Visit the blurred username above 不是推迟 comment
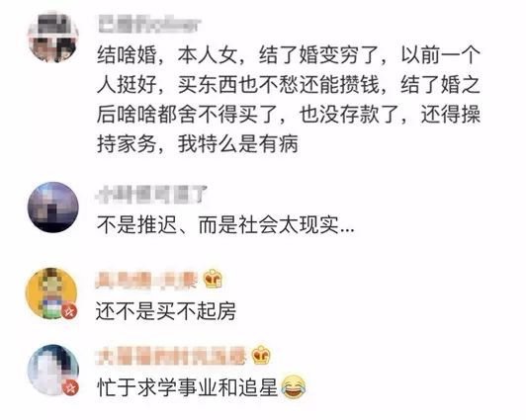526x420 pixels. [151, 195]
